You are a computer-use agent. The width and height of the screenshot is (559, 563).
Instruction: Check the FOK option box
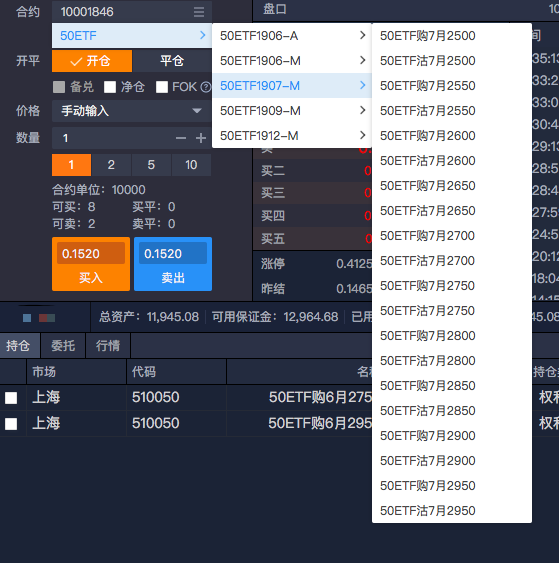[162, 87]
